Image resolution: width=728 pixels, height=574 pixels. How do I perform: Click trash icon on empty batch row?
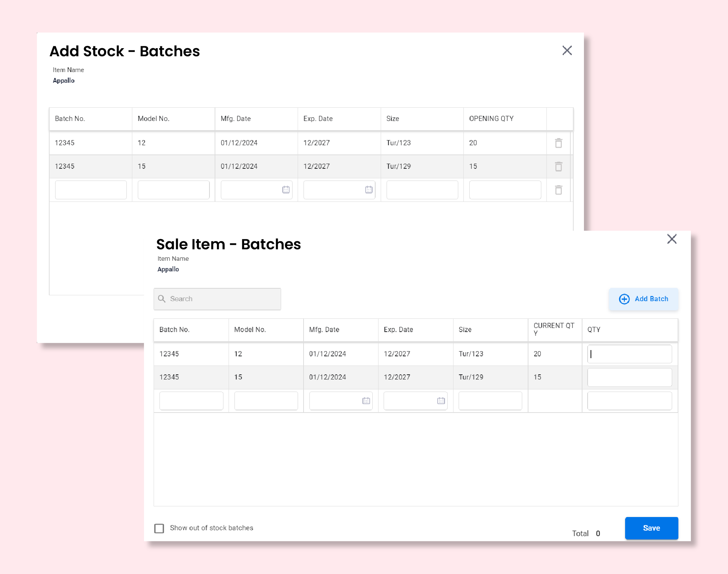click(x=558, y=190)
